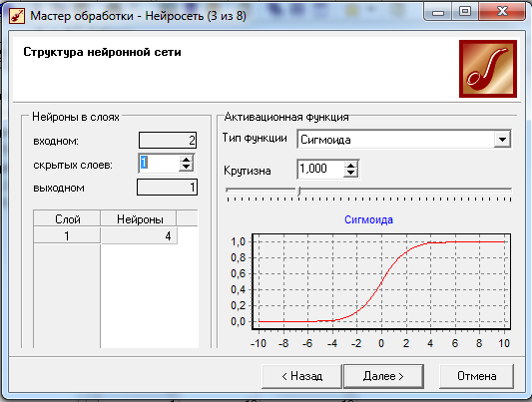
Task: Open the "Тип функции" Сигмоида dropdown
Action: tap(502, 140)
